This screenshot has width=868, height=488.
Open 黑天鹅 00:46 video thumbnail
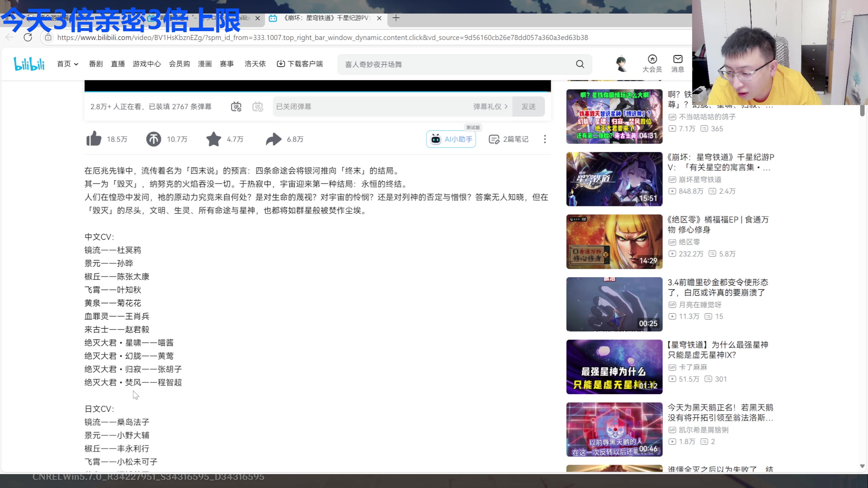(x=614, y=429)
